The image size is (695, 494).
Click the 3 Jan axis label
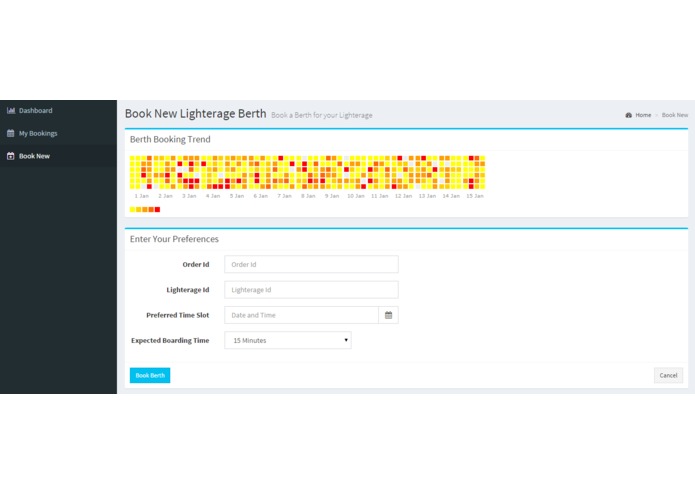point(189,196)
